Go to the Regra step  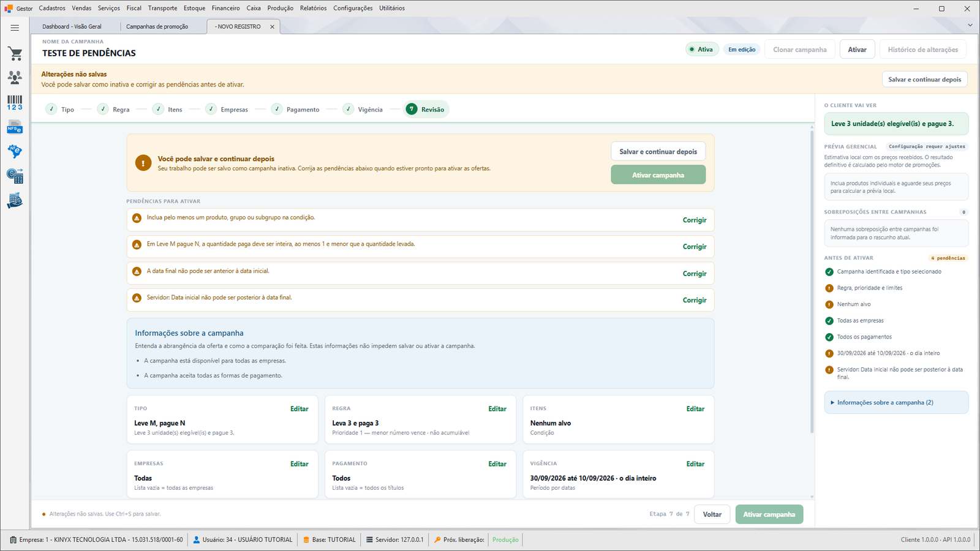coord(114,110)
